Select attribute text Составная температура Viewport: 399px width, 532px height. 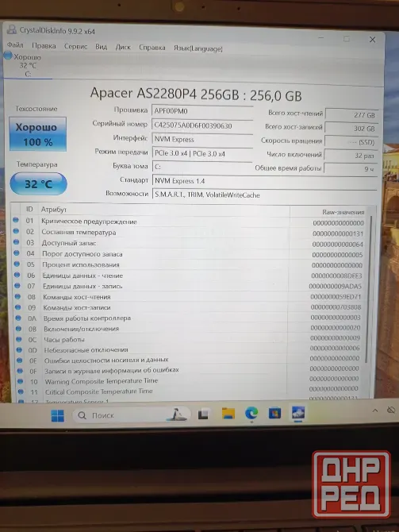79,233
